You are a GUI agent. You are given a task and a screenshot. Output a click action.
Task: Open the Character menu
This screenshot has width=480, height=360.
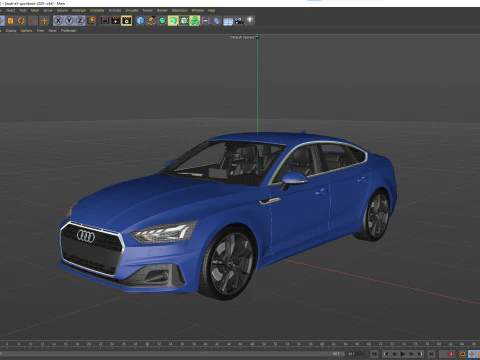point(97,10)
